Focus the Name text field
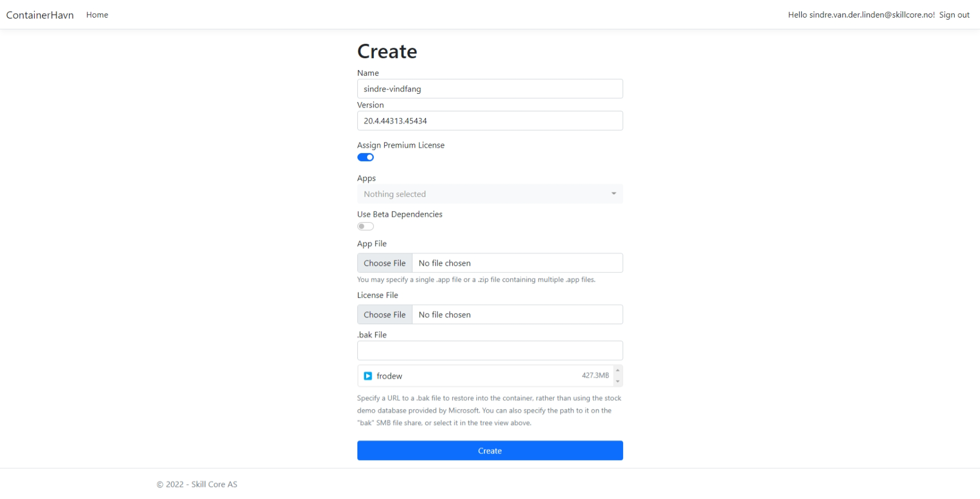The width and height of the screenshot is (980, 499). pyautogui.click(x=489, y=89)
